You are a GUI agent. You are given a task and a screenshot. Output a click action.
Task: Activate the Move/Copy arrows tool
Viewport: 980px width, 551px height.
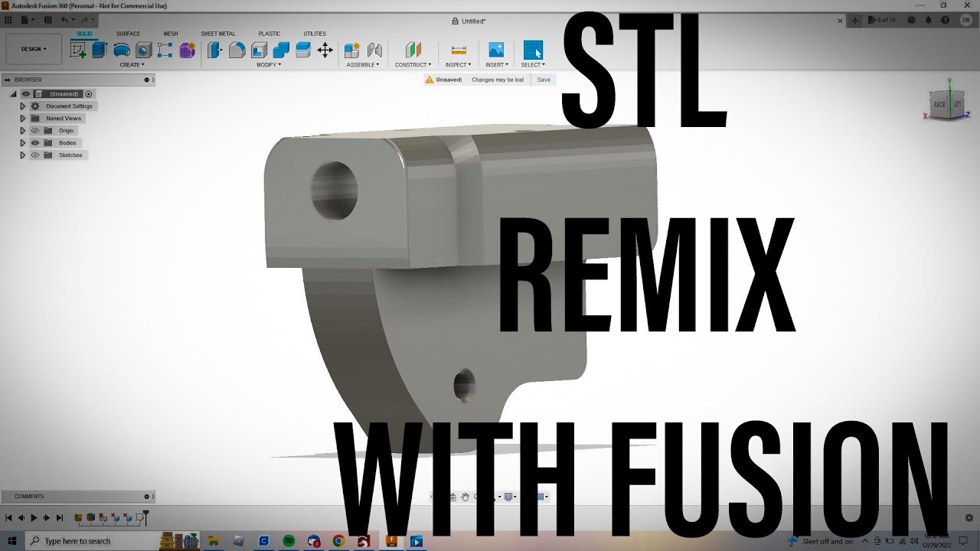325,51
